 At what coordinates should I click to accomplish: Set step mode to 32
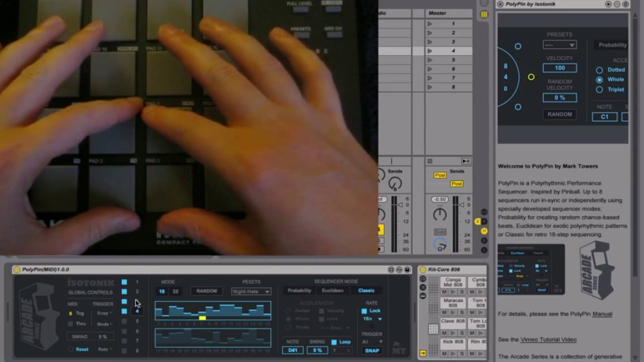[x=175, y=292]
